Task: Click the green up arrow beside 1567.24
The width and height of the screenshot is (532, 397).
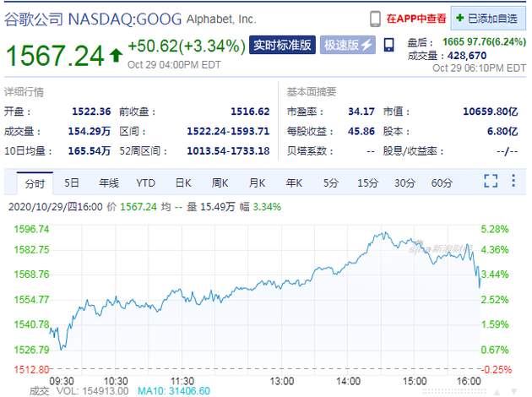Action: point(115,56)
